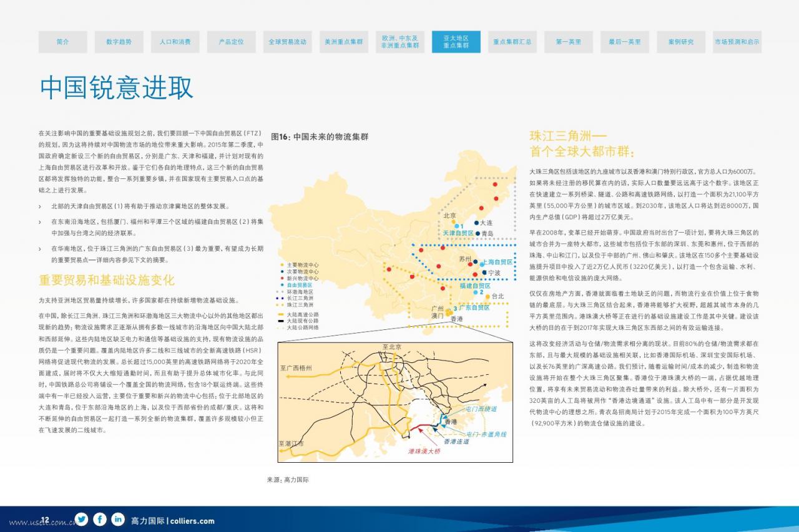799x532 pixels.
Task: Open the 全球贸易流动 tab
Action: point(288,42)
